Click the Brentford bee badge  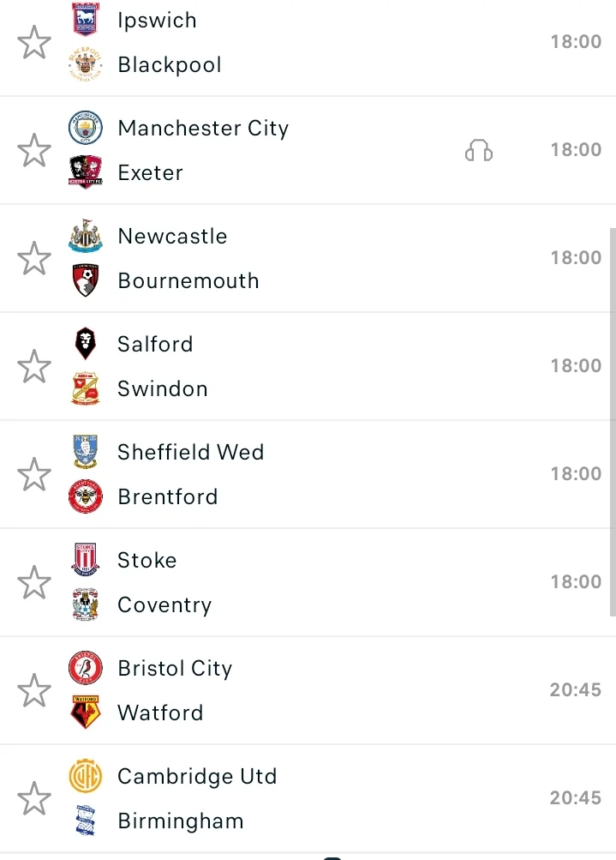pos(85,497)
